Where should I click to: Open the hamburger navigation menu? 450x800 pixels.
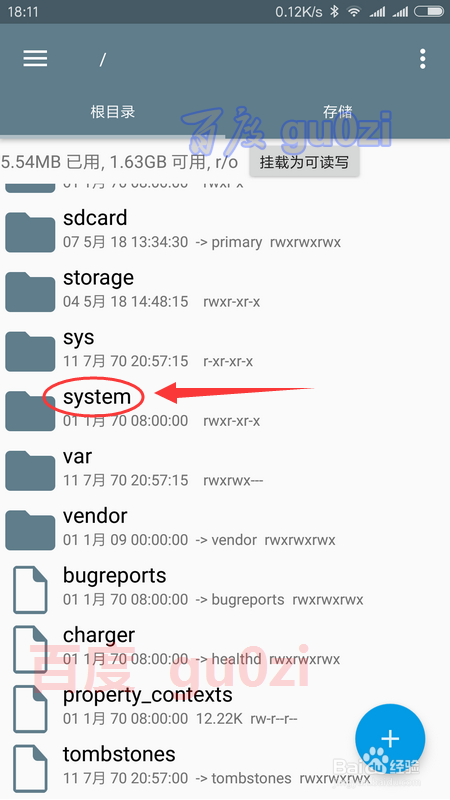coord(35,59)
